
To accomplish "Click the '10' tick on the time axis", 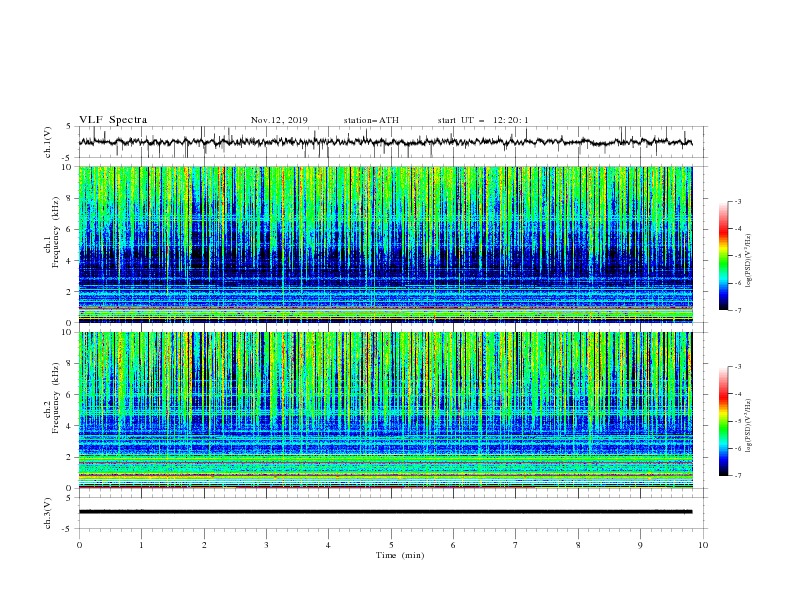I will pos(703,545).
